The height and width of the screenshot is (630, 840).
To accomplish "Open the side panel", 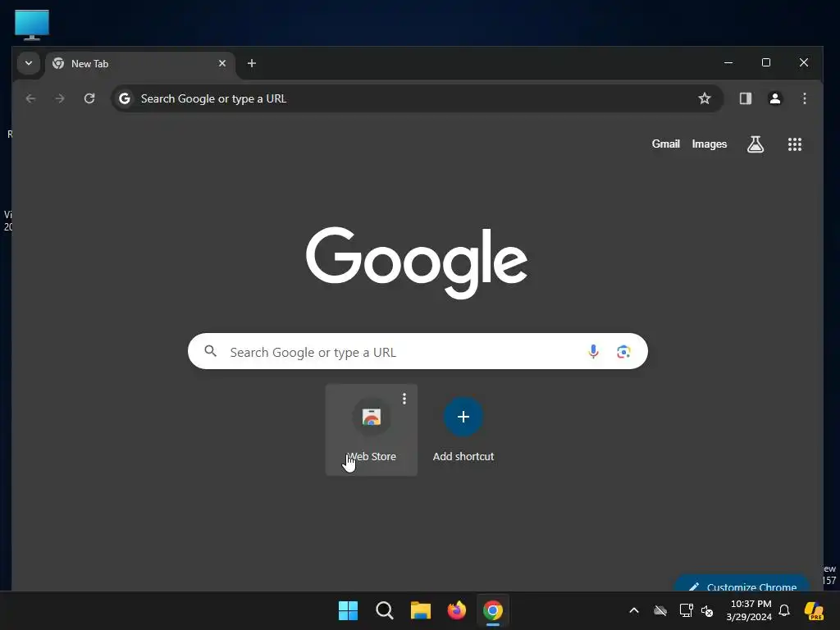I will click(745, 98).
